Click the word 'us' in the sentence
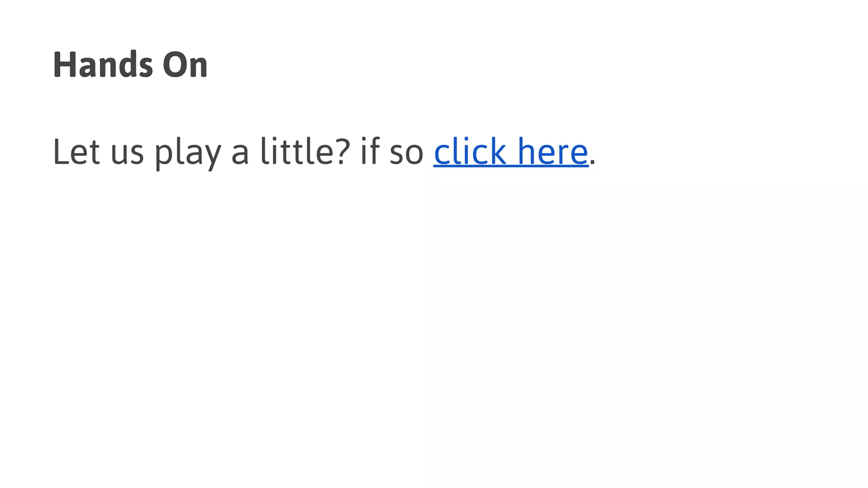 pyautogui.click(x=127, y=155)
